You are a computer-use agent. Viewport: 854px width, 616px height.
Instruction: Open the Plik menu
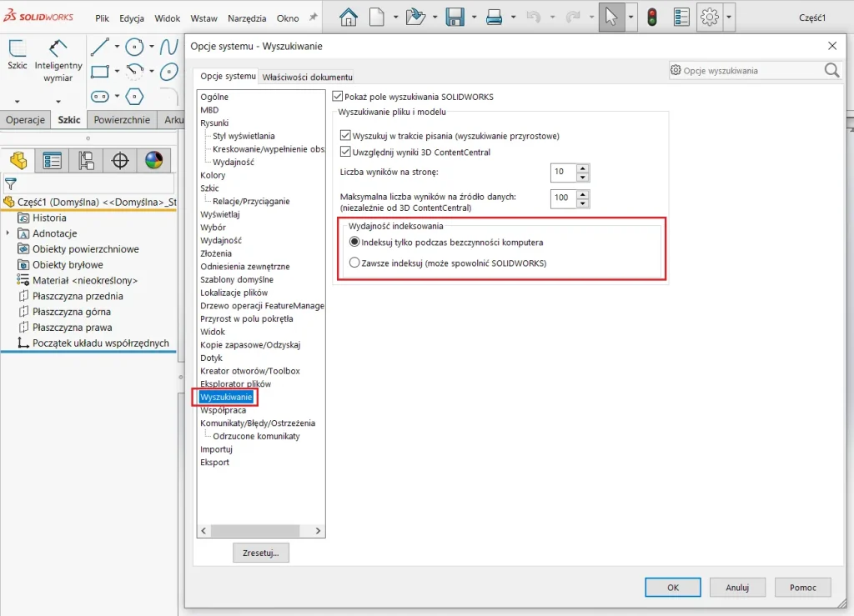(103, 18)
